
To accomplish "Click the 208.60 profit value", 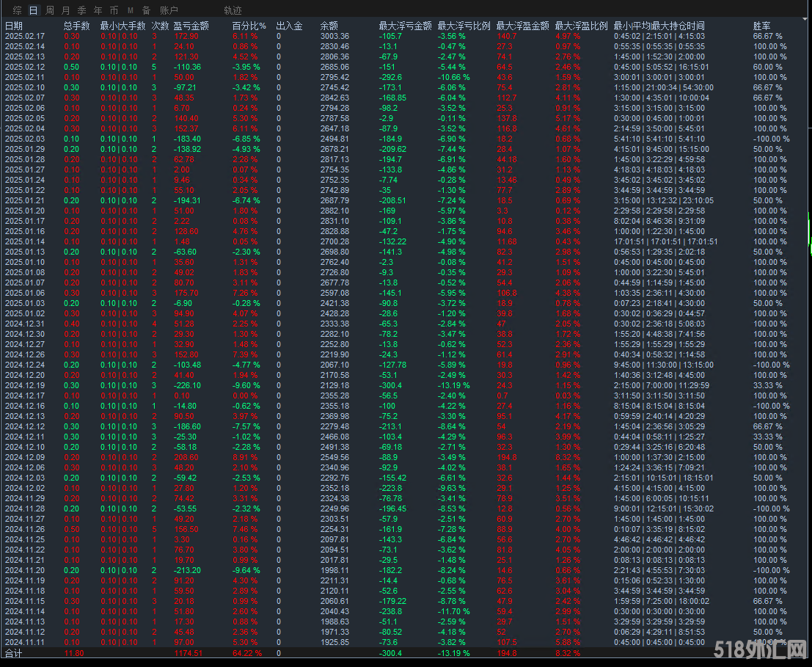I will tap(186, 457).
